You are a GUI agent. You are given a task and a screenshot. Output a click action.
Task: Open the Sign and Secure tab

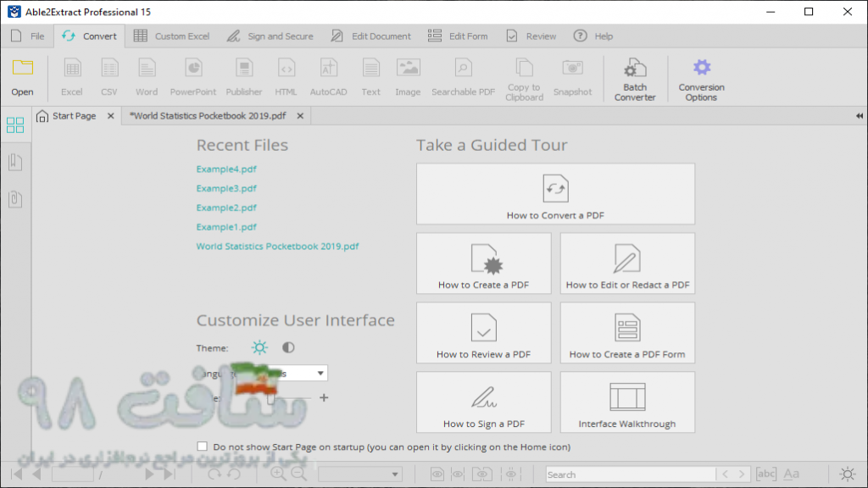270,36
